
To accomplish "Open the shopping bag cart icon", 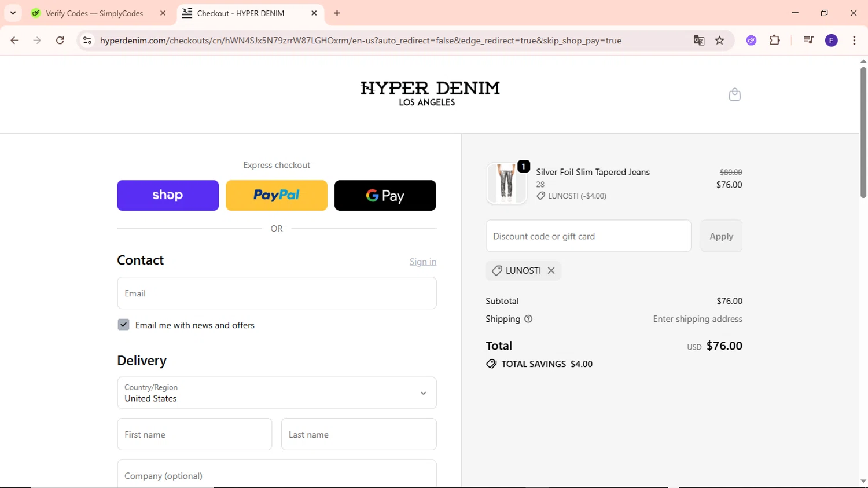I will click(734, 94).
